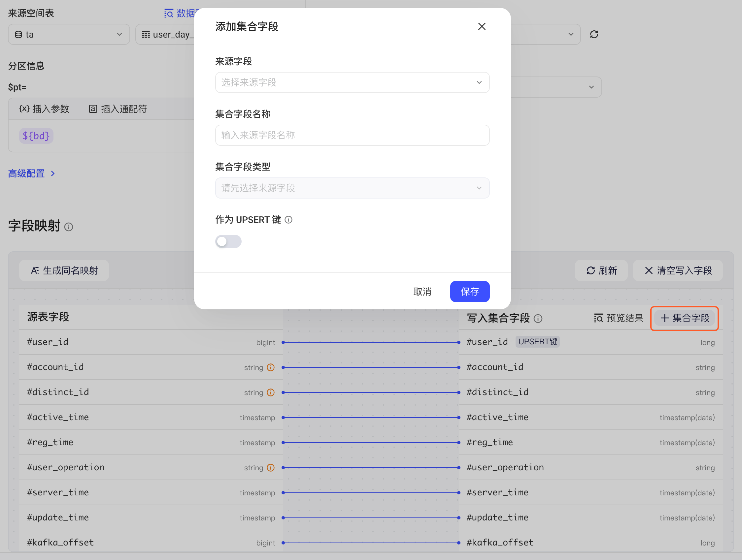The width and height of the screenshot is (742, 560).
Task: Open the top-right dropdown beside refresh icon
Action: coord(546,34)
